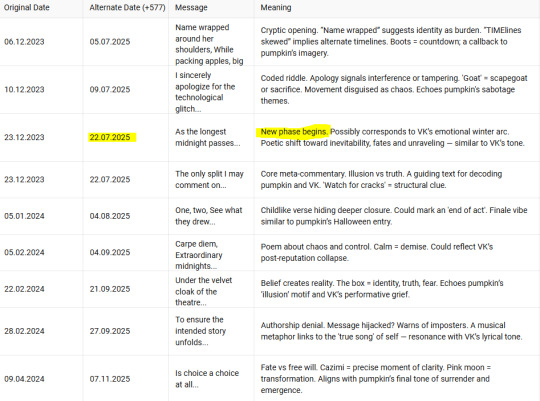
Task: Click the meaning starting 'Authorship denial'
Action: point(391,331)
